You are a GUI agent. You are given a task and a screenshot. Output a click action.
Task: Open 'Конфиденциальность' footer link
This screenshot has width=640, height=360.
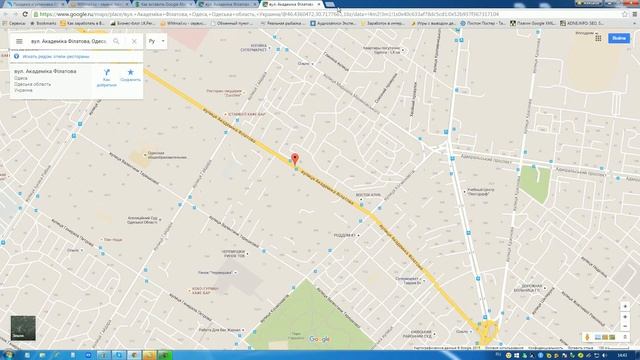click(x=545, y=348)
